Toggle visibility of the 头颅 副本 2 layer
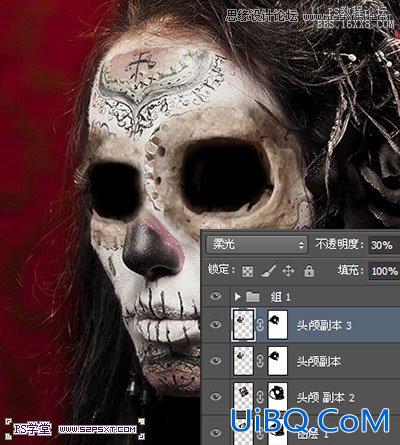Image resolution: width=400 pixels, height=445 pixels. 216,397
